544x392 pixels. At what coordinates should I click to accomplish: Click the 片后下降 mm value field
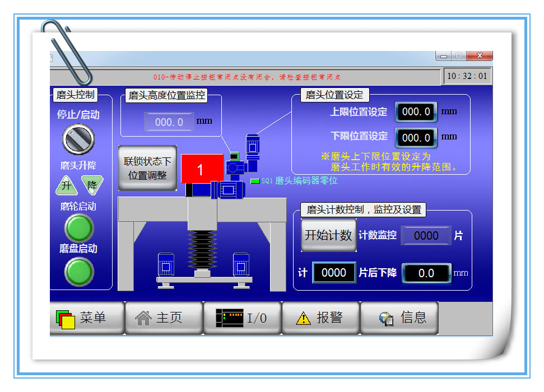[x=426, y=273]
